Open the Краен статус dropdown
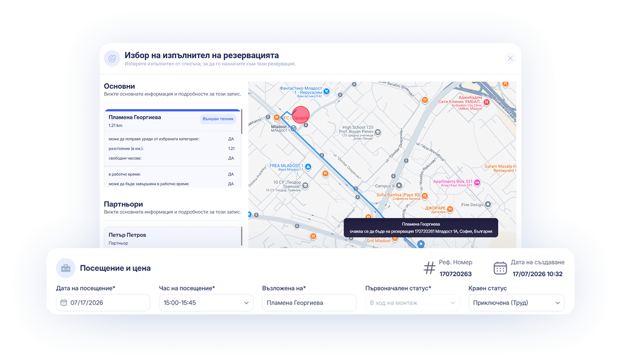 516,303
